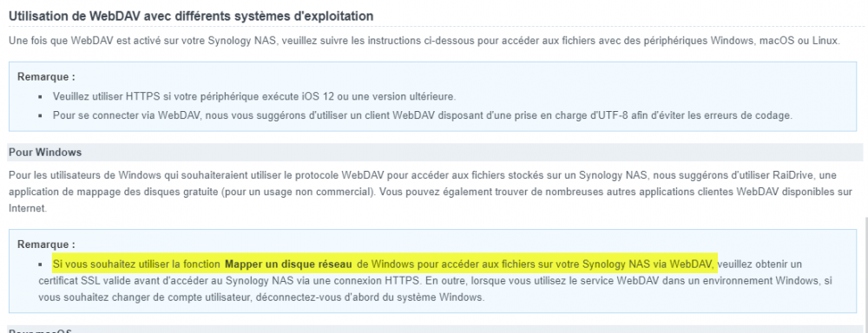Click the bold text "Mapper un disque réseau"
This screenshot has width=868, height=333.
(288, 264)
